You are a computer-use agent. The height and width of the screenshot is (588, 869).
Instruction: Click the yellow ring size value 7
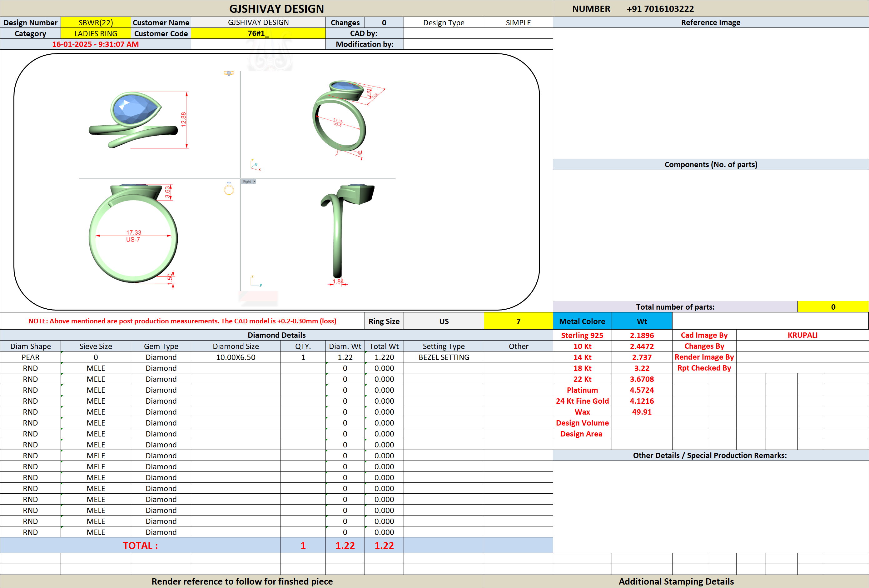pyautogui.click(x=518, y=321)
